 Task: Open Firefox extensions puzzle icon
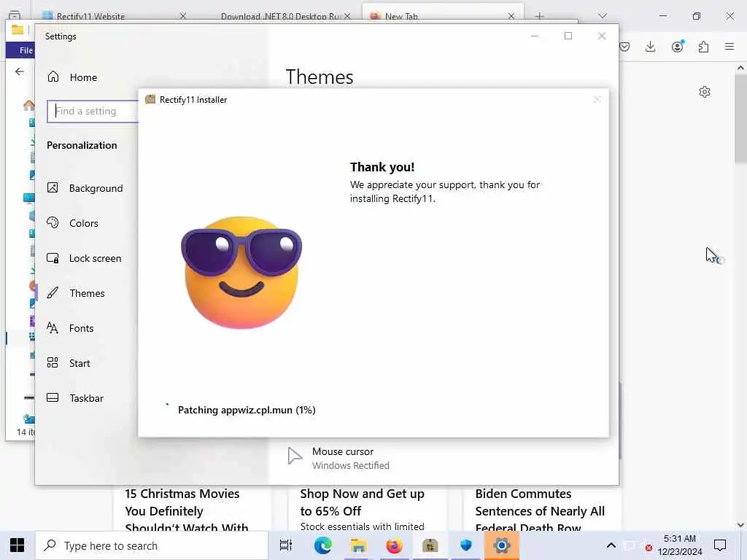click(704, 47)
